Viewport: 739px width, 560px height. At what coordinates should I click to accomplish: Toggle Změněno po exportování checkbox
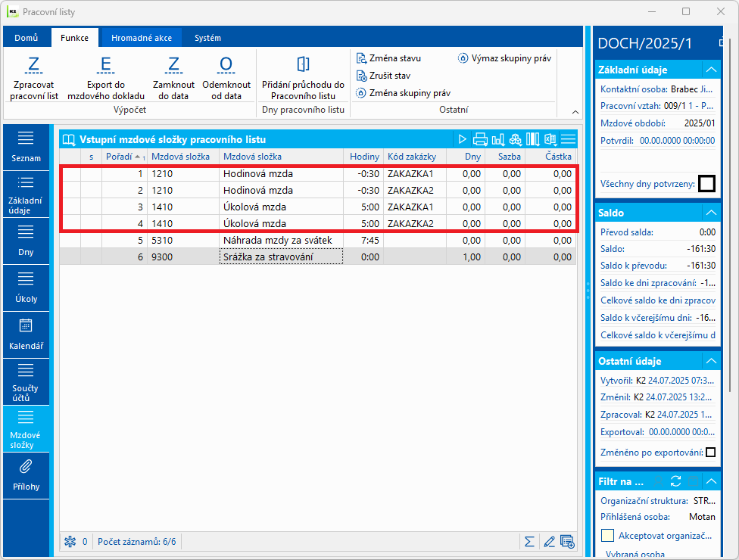711,452
